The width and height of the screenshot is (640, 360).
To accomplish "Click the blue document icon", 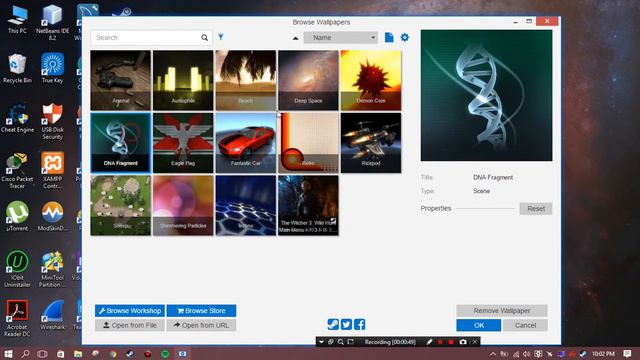I will click(x=389, y=38).
